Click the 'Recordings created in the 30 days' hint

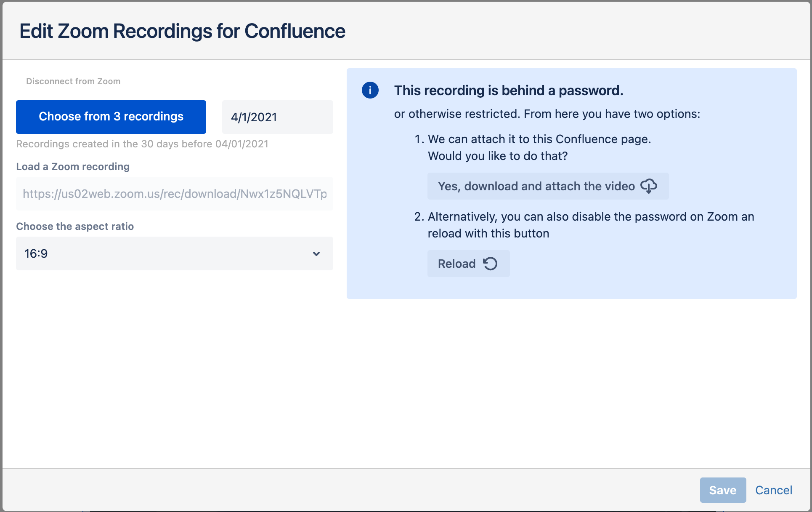(142, 144)
